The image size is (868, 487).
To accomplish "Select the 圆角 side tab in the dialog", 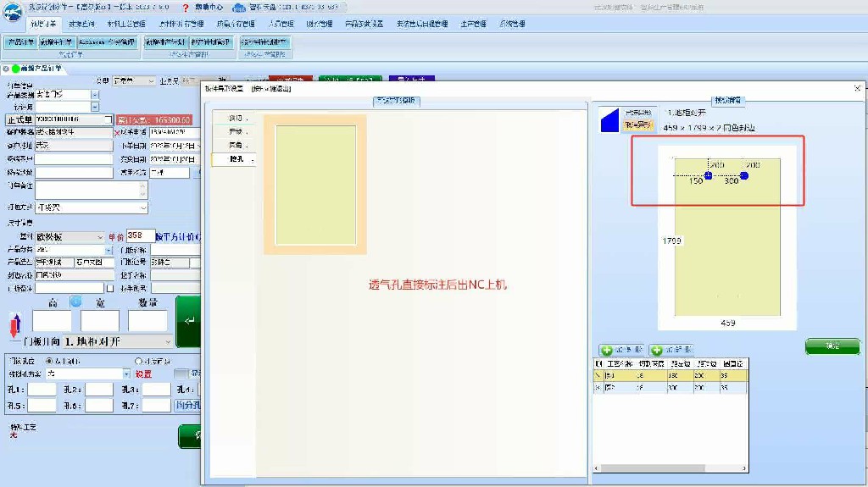I will [236, 145].
